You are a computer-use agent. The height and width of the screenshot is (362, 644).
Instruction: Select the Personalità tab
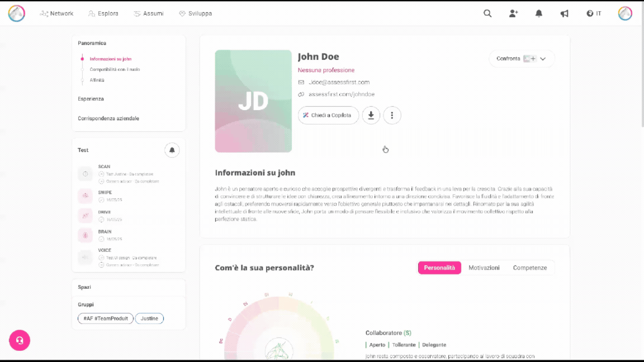coord(439,268)
